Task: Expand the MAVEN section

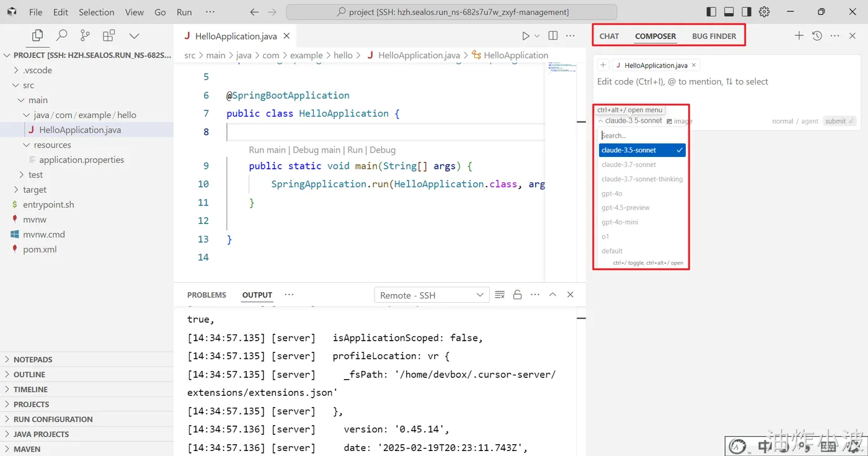Action: pyautogui.click(x=87, y=449)
